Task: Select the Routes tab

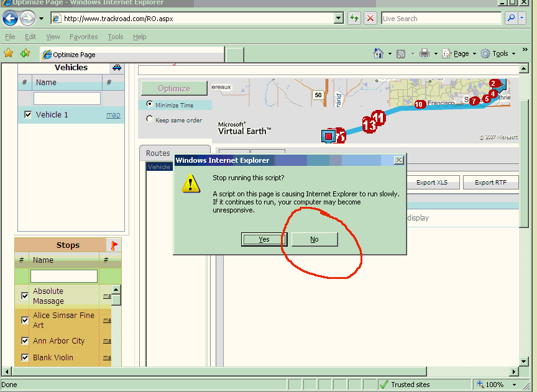Action: point(158,153)
